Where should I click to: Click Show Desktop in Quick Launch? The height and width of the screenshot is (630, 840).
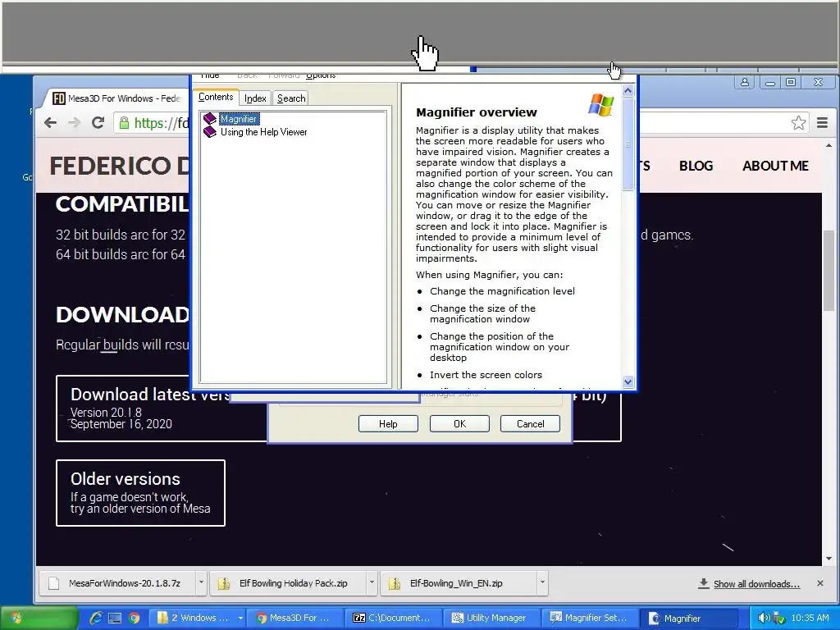click(115, 618)
